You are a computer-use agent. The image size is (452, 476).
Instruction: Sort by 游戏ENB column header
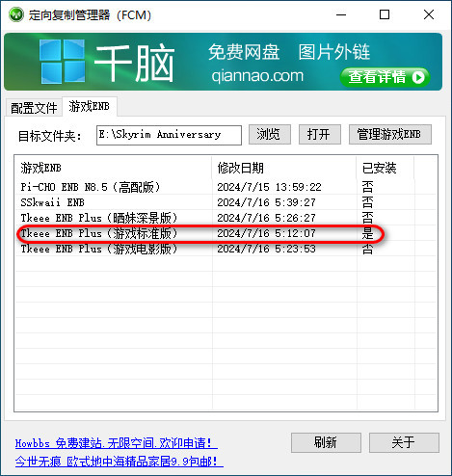[114, 168]
